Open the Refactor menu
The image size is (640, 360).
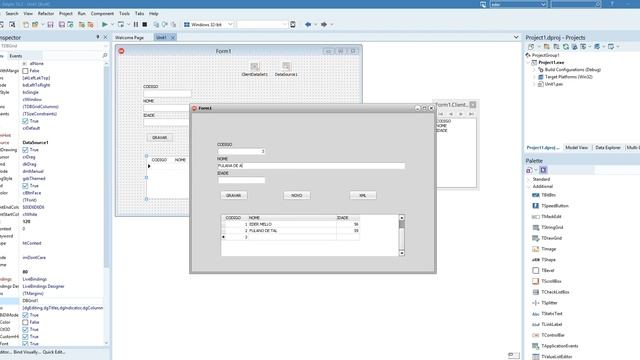(x=46, y=13)
